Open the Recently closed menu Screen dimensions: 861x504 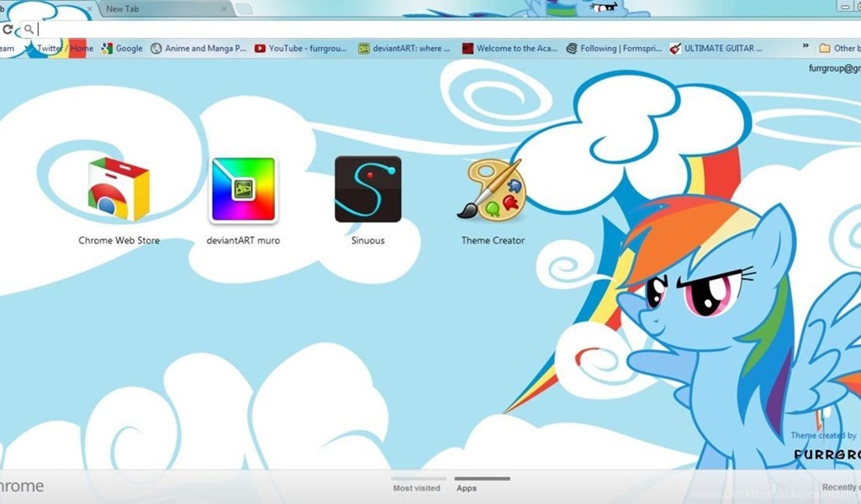(841, 487)
